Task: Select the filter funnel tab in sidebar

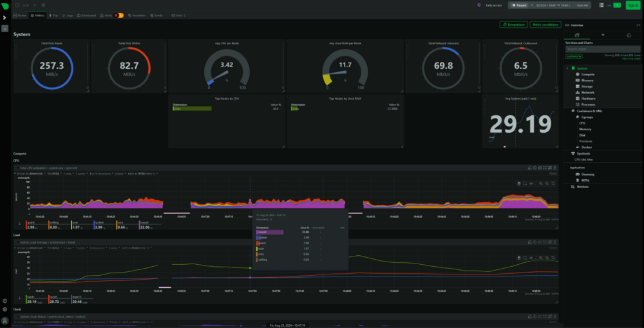Action: coord(603,35)
